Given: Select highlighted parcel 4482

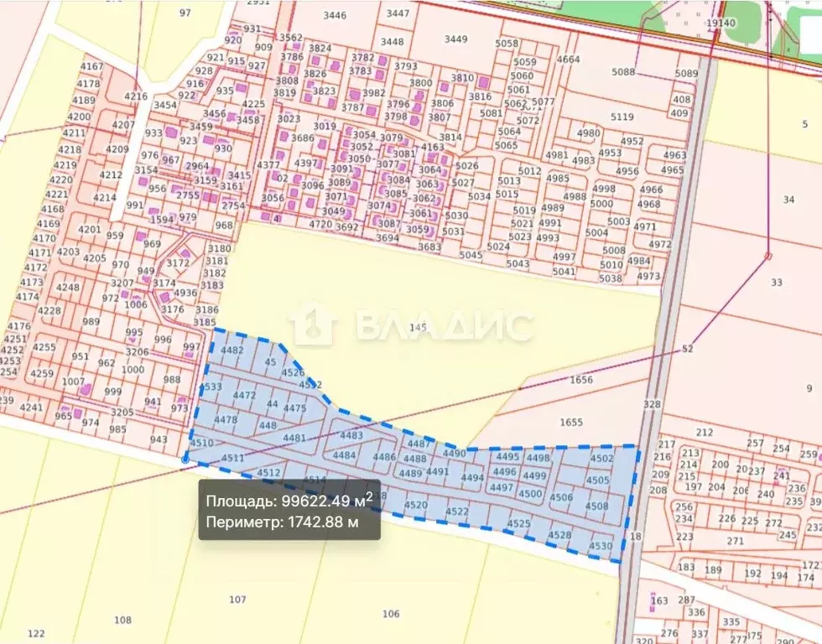Looking at the screenshot, I should pyautogui.click(x=232, y=351).
